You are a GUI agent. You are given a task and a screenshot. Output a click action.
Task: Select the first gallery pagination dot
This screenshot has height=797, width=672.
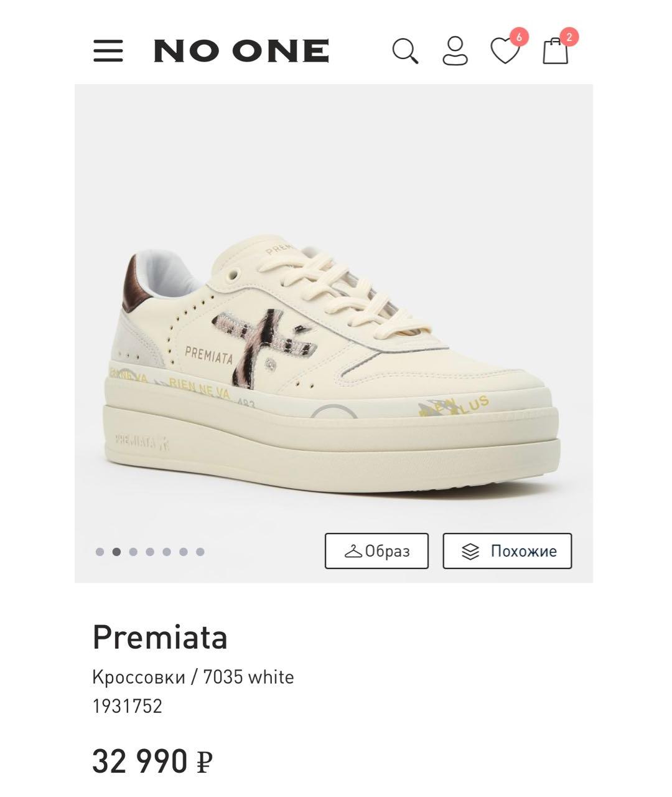point(100,552)
